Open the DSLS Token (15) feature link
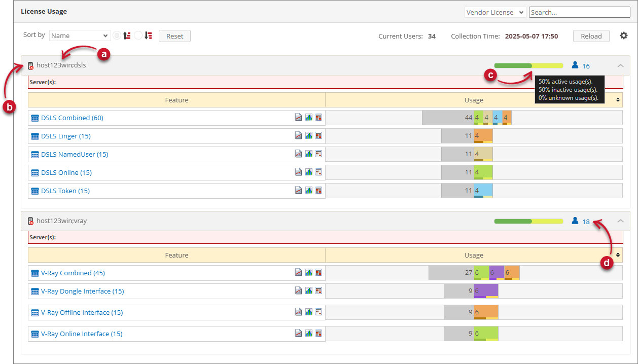This screenshot has width=638, height=364. [65, 191]
